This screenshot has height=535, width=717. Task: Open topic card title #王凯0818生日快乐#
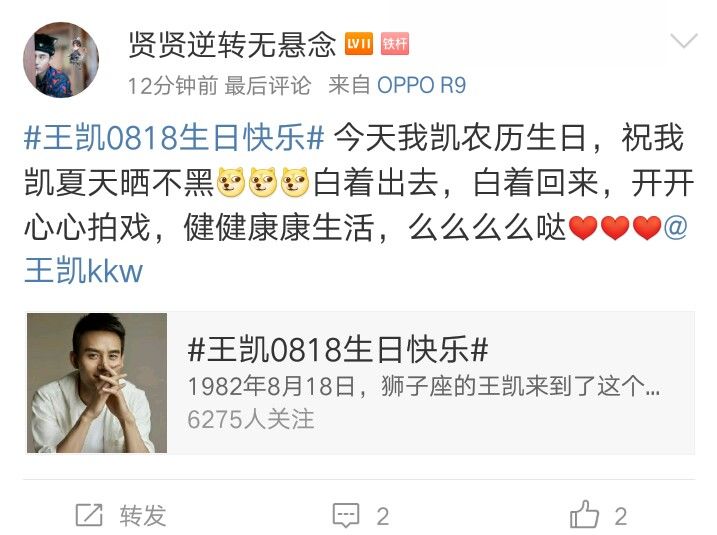tap(338, 349)
